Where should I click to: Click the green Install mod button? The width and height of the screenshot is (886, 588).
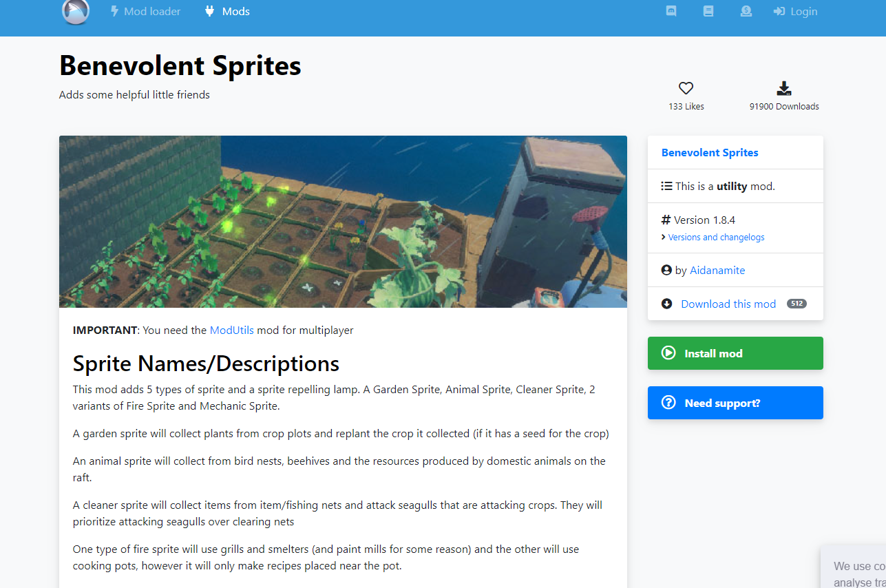point(735,353)
